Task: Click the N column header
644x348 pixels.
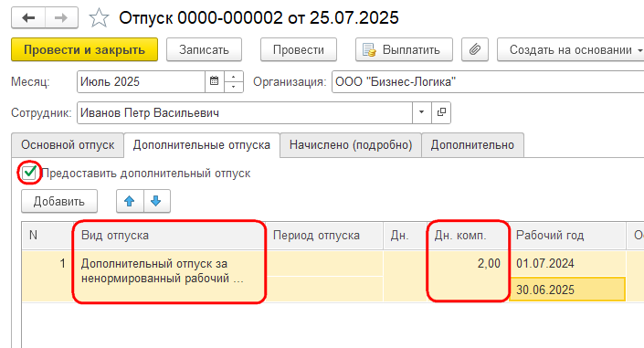Action: [48, 236]
